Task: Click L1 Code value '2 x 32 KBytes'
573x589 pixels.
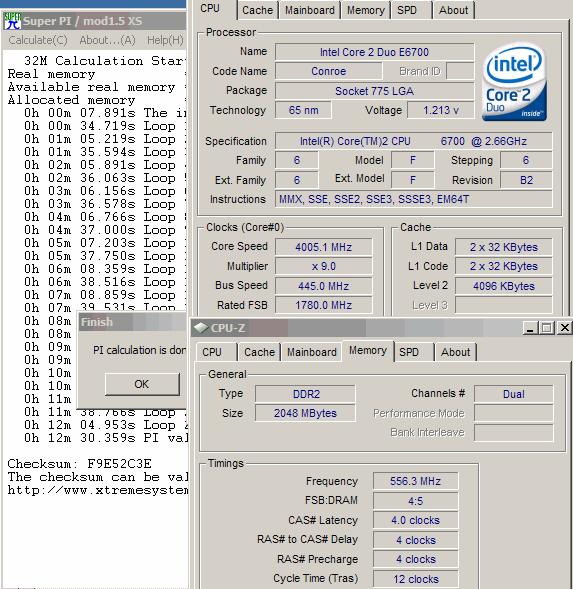Action: pyautogui.click(x=503, y=266)
